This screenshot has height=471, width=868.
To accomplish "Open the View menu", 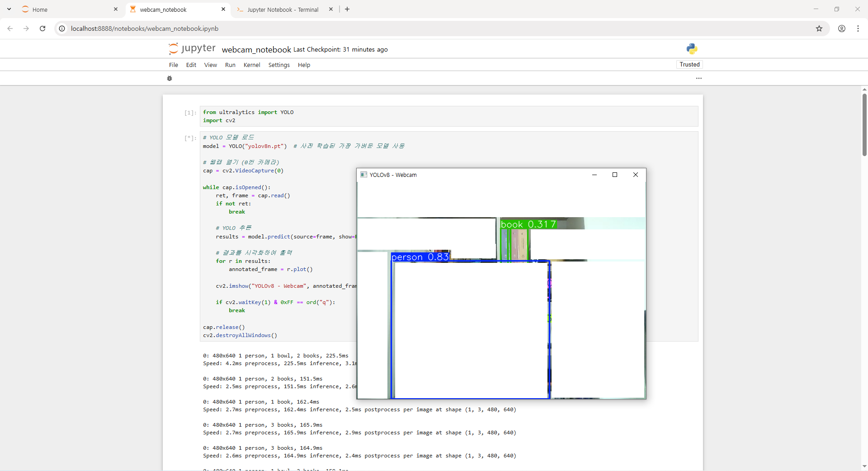I will coord(211,65).
